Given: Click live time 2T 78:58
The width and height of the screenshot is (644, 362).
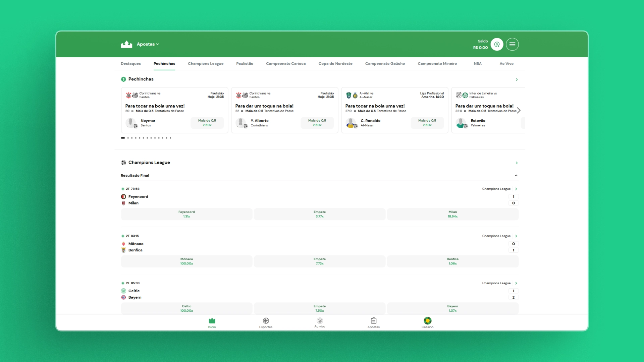Looking at the screenshot, I should 132,189.
